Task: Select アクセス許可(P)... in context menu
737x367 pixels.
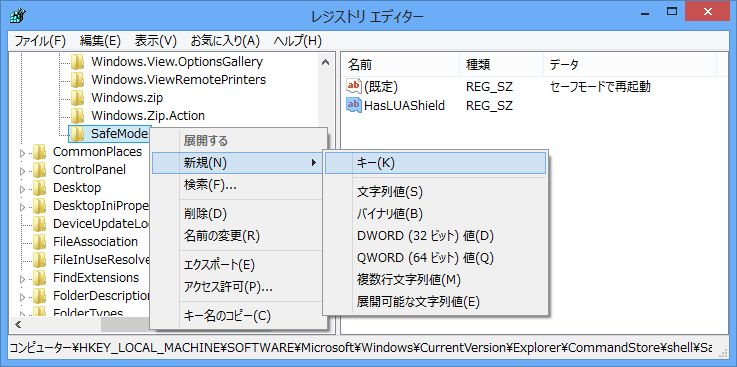Action: pyautogui.click(x=237, y=287)
